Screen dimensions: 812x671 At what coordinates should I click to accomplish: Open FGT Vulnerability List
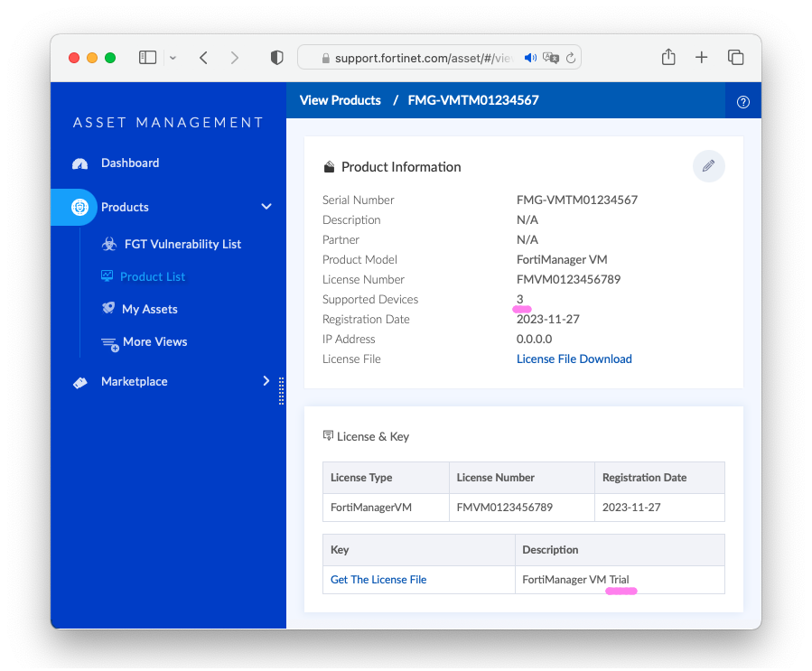(x=182, y=244)
